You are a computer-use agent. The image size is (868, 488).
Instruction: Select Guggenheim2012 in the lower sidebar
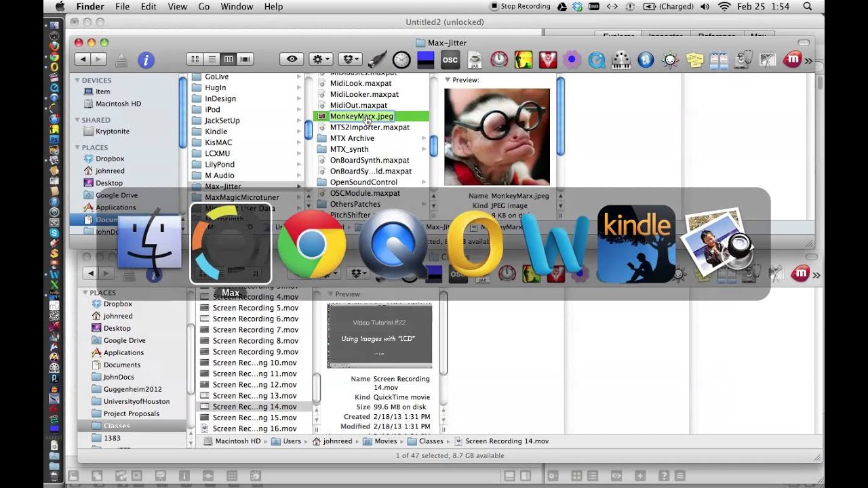point(132,389)
